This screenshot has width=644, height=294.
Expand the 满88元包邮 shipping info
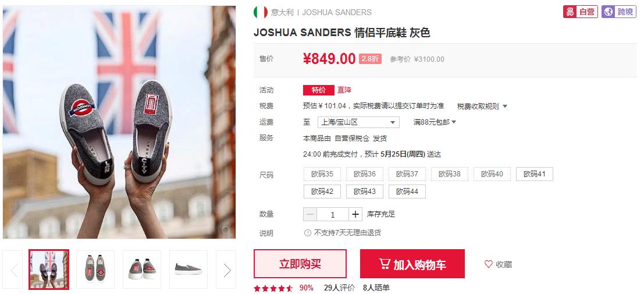pos(435,122)
